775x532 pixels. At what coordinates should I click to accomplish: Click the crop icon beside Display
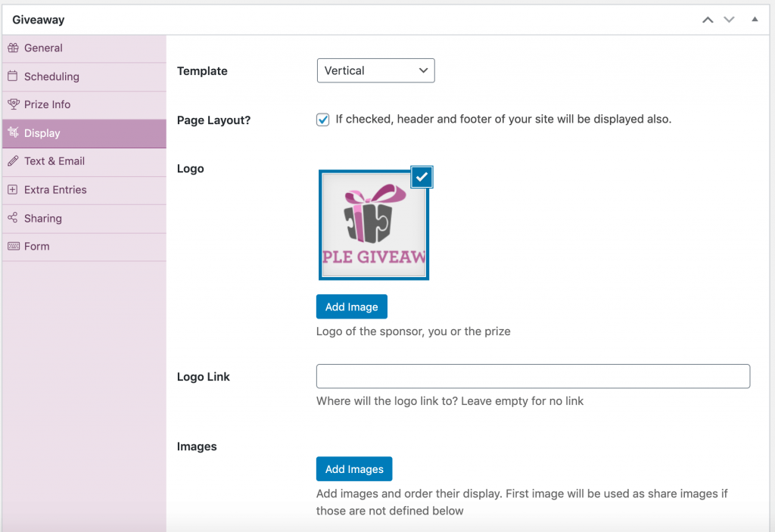pyautogui.click(x=14, y=132)
